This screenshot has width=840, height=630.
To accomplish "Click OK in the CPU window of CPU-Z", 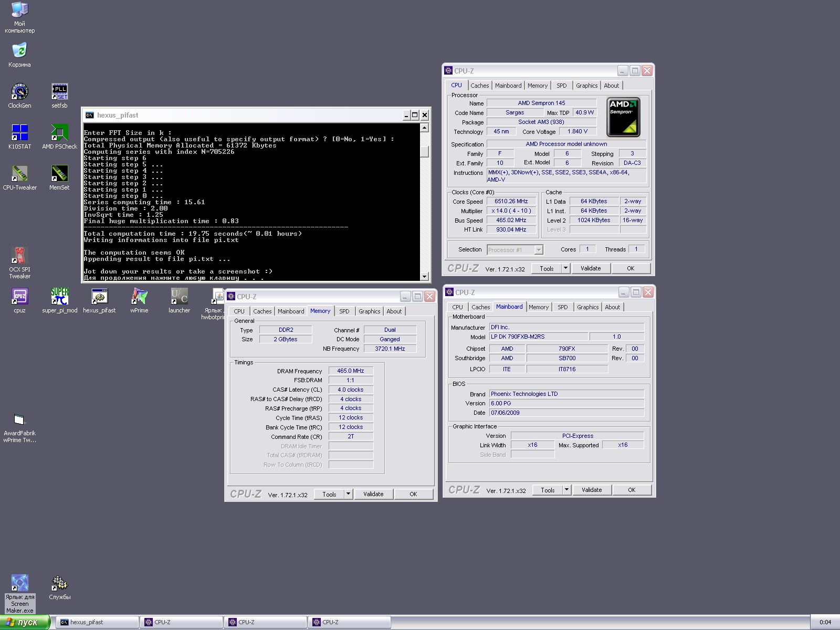I will [x=631, y=268].
